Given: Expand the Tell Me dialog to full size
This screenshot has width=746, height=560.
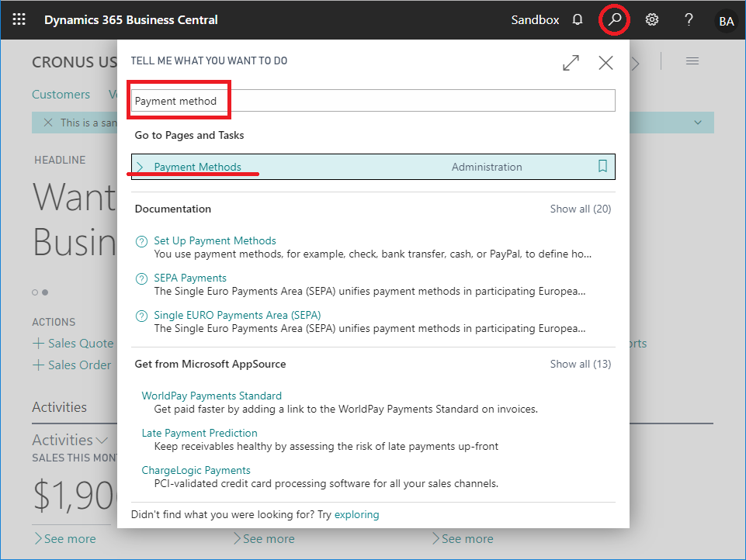Looking at the screenshot, I should [571, 63].
